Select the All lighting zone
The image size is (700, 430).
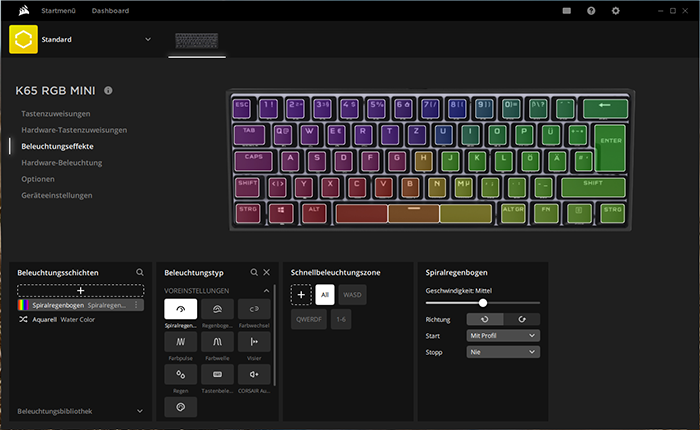(x=325, y=295)
